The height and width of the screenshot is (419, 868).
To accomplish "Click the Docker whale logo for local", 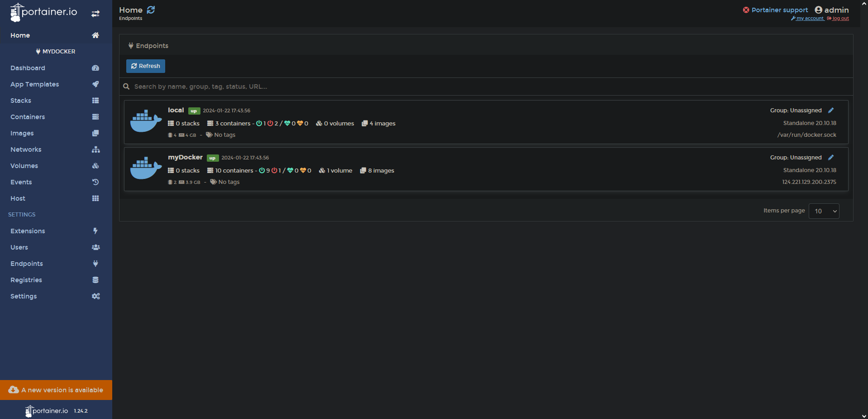I will coord(146,120).
